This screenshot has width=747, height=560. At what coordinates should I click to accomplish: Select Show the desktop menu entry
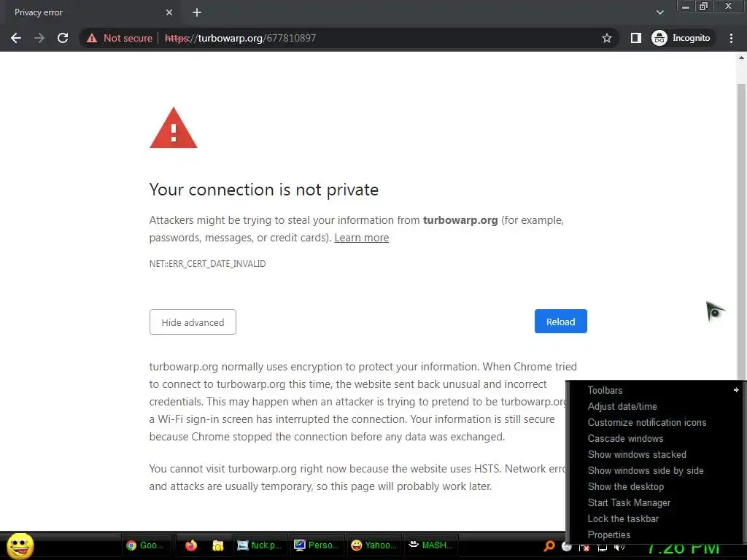coord(626,486)
